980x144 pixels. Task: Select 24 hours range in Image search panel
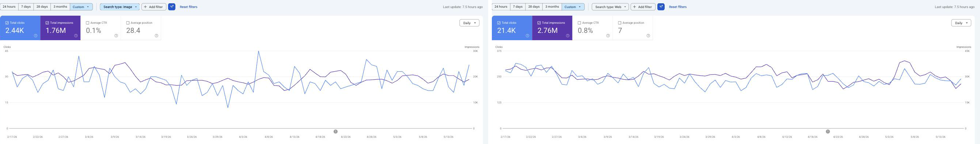pos(9,7)
